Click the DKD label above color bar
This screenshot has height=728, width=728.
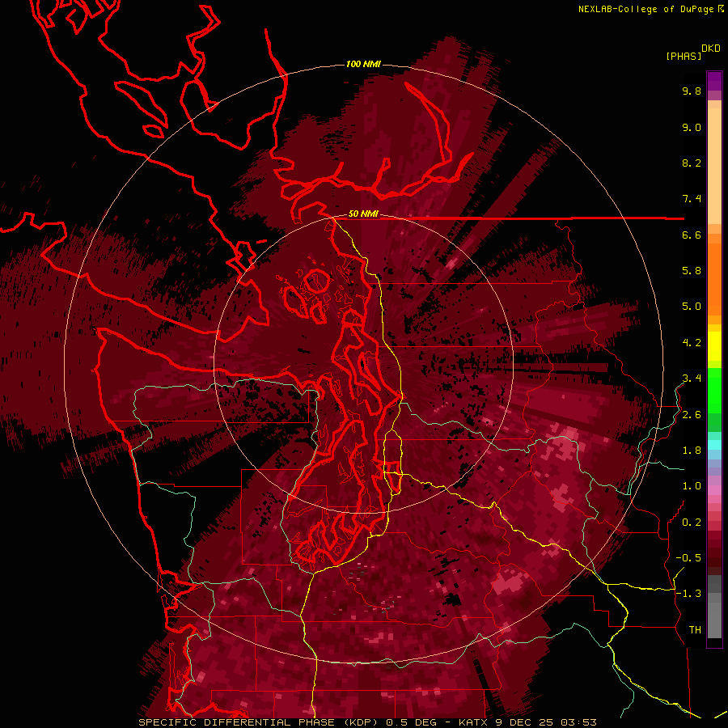(x=711, y=49)
